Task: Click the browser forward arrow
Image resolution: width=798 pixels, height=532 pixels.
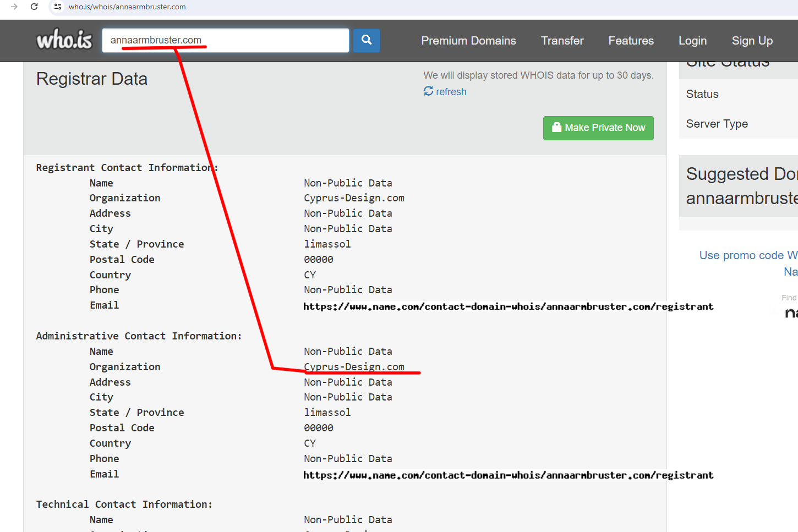Action: 14,7
